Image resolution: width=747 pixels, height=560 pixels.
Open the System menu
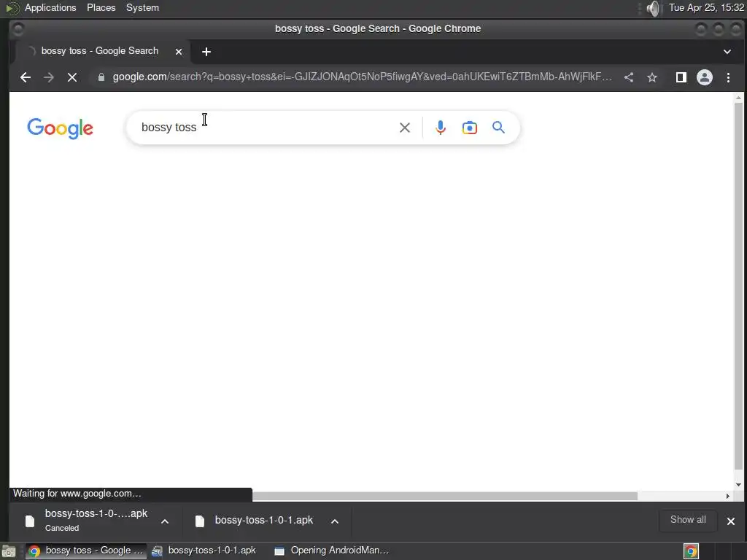click(142, 7)
